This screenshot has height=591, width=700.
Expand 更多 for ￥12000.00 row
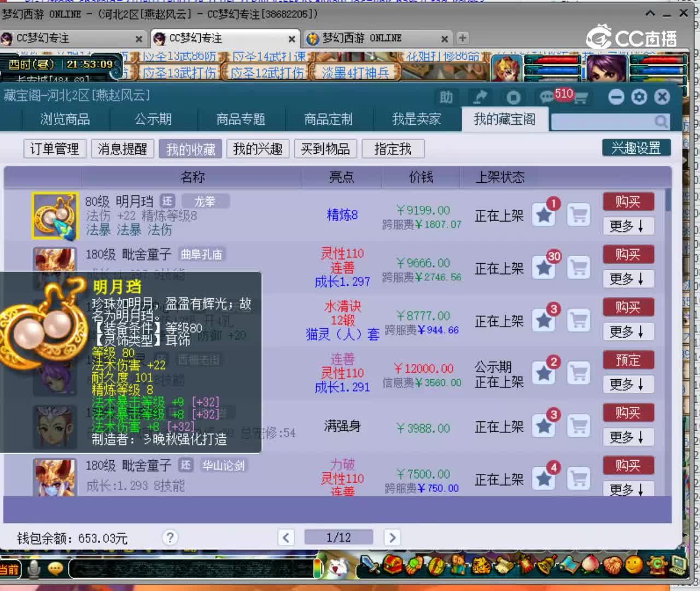click(628, 384)
